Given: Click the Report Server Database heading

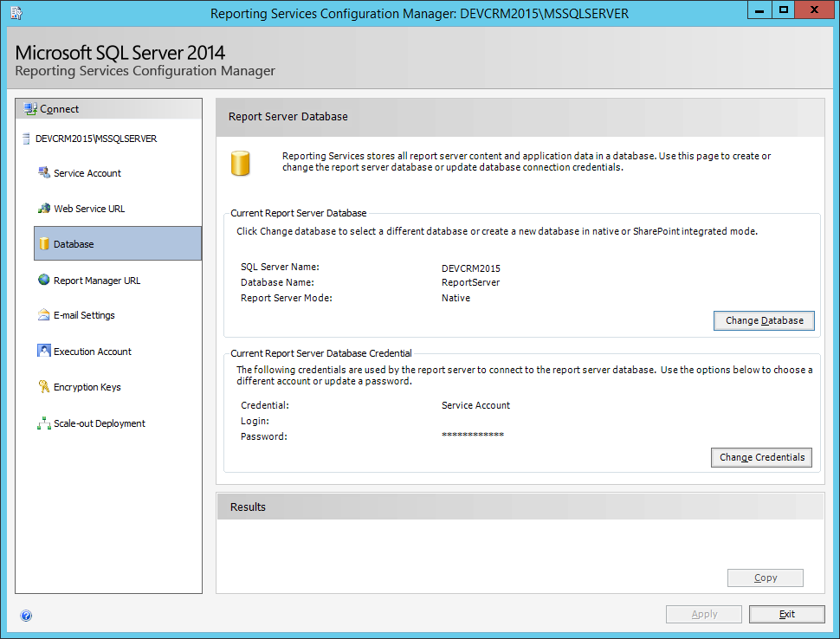Looking at the screenshot, I should coord(288,117).
